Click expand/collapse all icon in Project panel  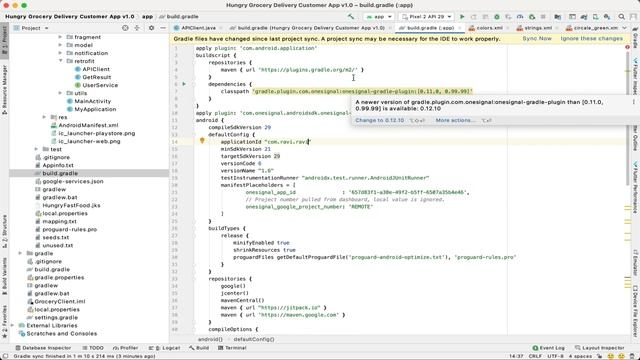(x=137, y=28)
